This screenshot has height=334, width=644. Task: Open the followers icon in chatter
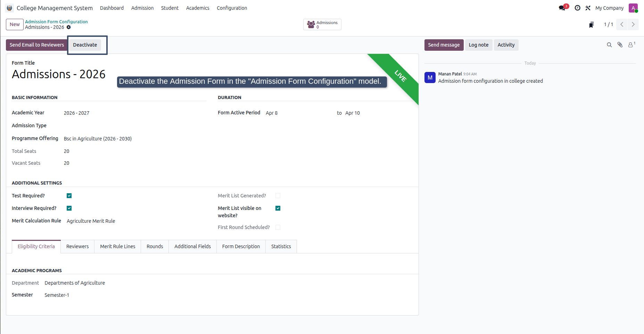(631, 44)
